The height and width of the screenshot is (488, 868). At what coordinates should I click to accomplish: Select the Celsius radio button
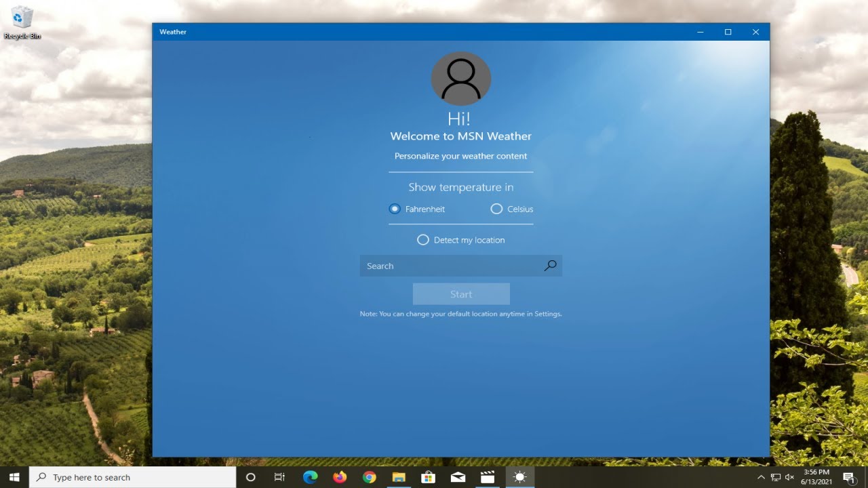pos(496,209)
